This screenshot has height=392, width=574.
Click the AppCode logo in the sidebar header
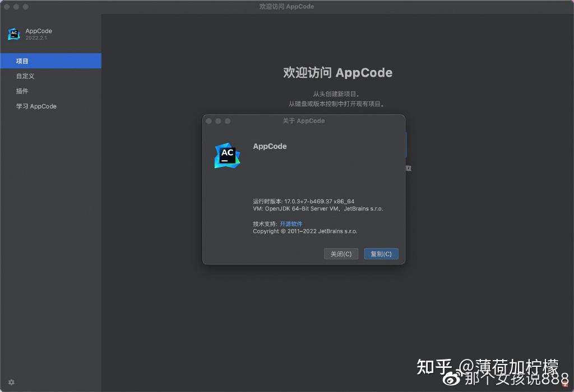point(13,34)
